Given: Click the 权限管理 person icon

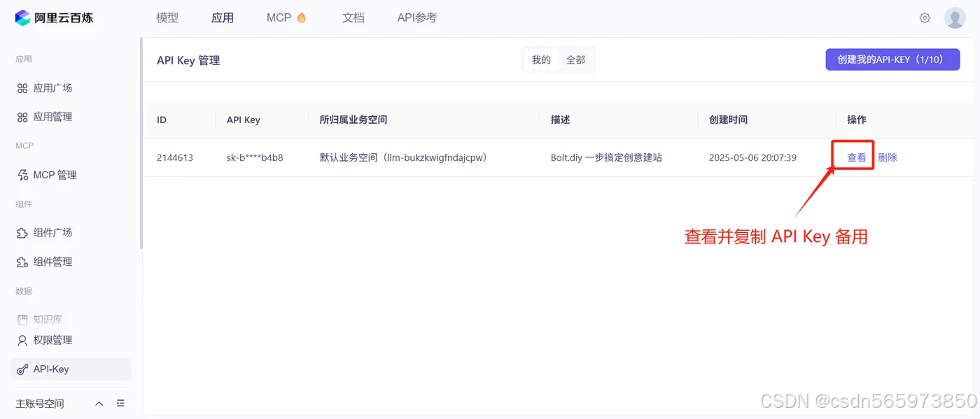Looking at the screenshot, I should click(22, 341).
